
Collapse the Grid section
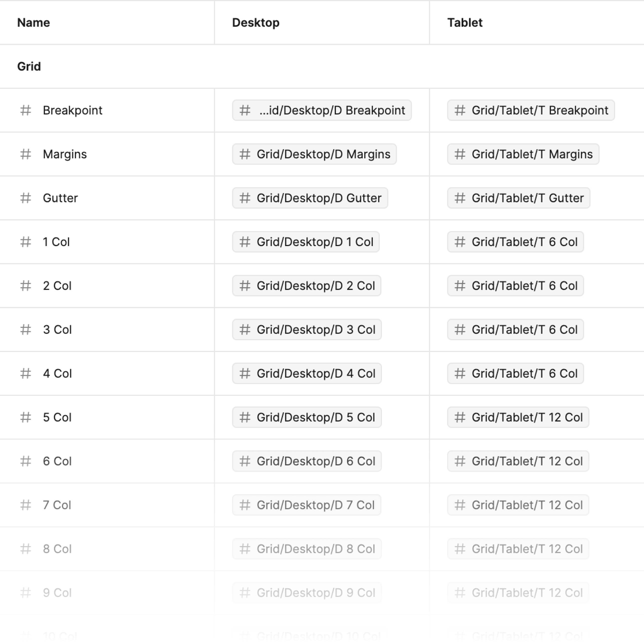click(x=29, y=66)
